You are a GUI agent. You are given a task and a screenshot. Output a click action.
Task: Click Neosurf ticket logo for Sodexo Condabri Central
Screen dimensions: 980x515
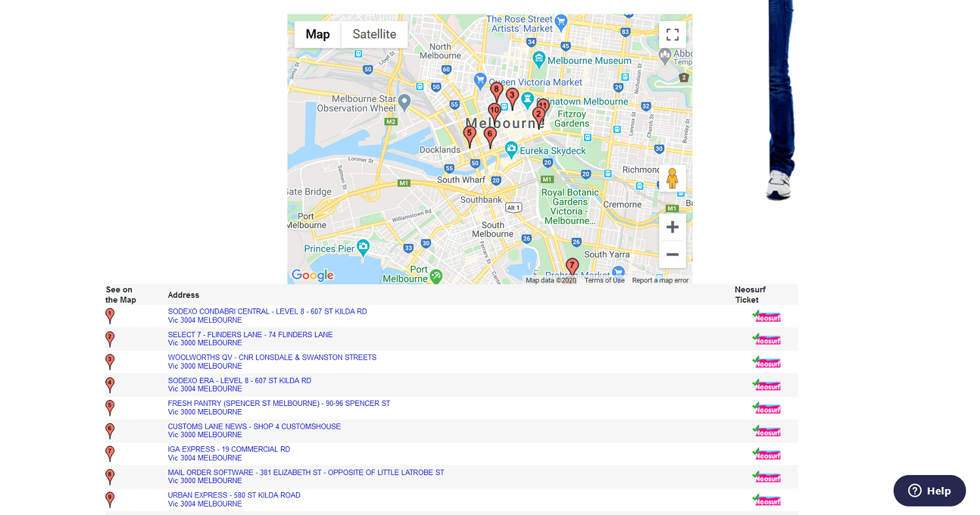click(766, 316)
